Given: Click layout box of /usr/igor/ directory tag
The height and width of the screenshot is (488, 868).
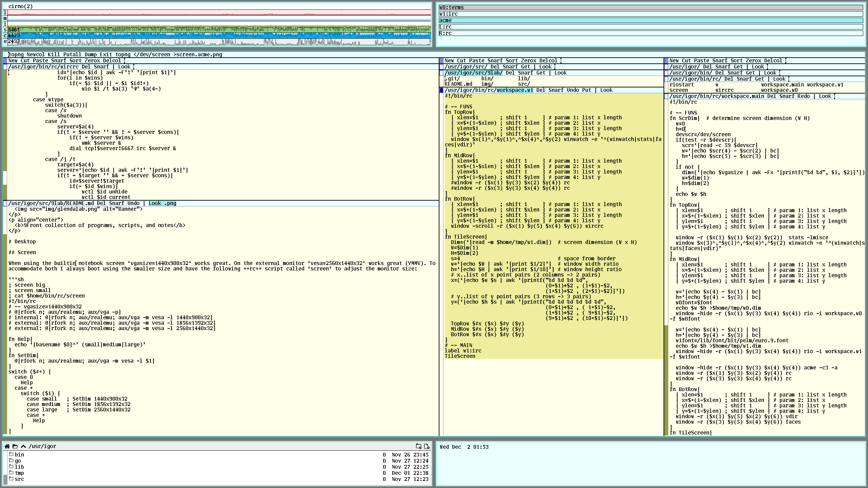Looking at the screenshot, I should (666, 67).
